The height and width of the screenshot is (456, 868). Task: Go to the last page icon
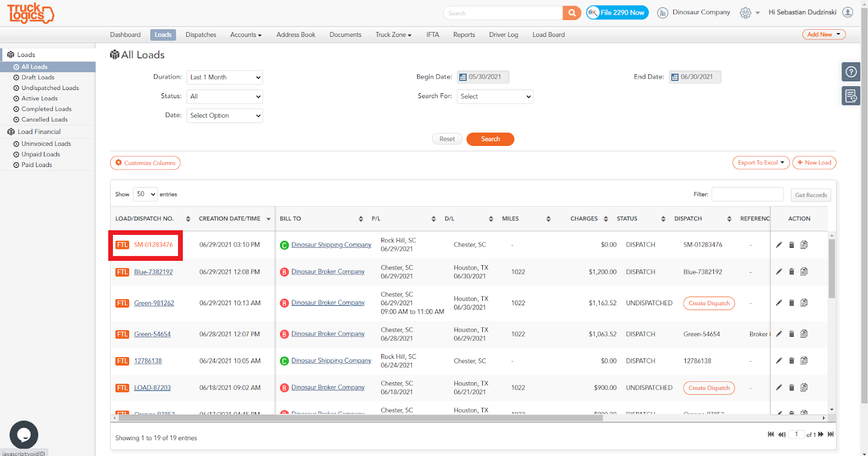click(x=831, y=434)
